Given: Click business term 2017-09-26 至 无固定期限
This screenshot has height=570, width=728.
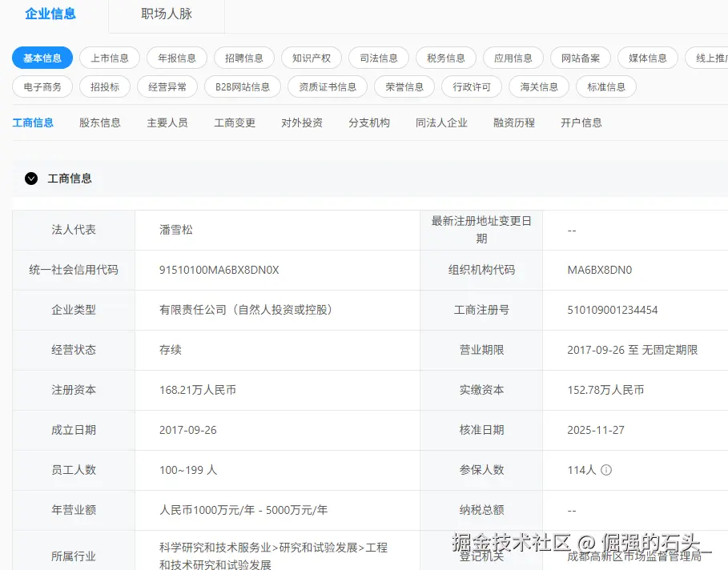Looking at the screenshot, I should 633,350.
